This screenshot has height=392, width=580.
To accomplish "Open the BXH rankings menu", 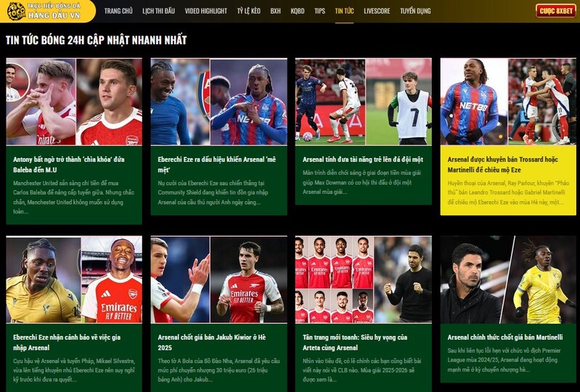I will [x=275, y=11].
